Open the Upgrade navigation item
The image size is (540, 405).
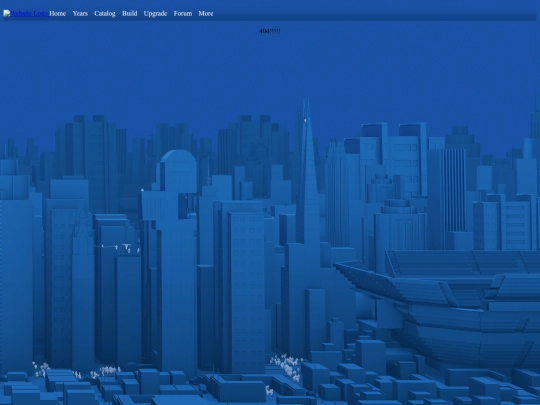(x=155, y=13)
